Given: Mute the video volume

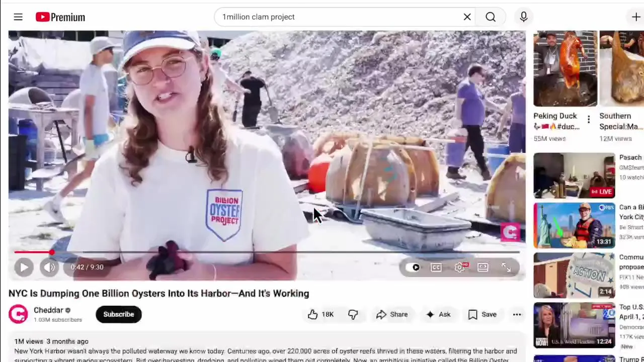Looking at the screenshot, I should point(49,267).
